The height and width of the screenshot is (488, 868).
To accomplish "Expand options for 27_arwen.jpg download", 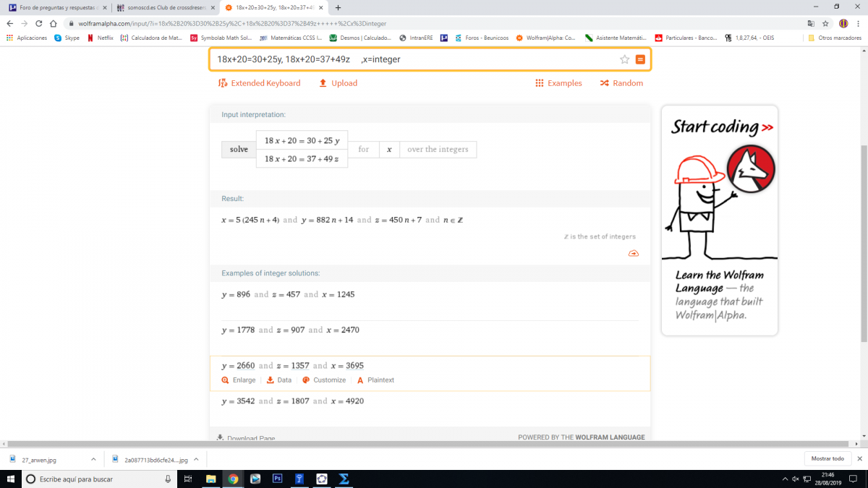I will [93, 459].
